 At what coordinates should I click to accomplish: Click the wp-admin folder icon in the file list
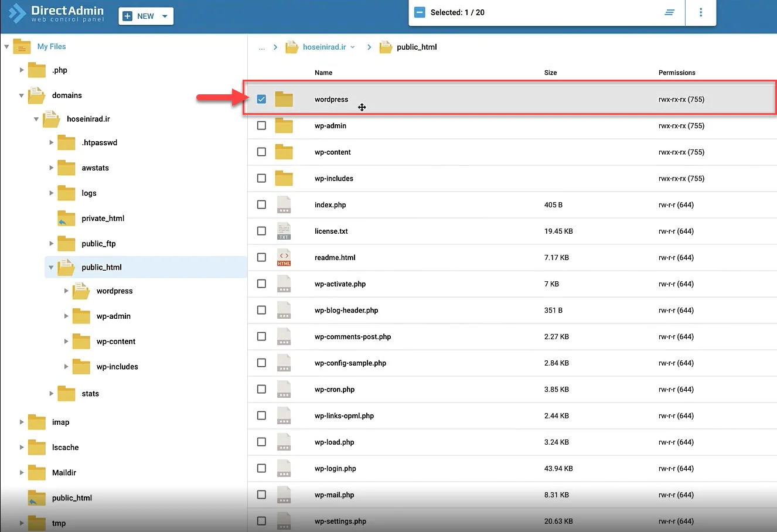(x=284, y=125)
